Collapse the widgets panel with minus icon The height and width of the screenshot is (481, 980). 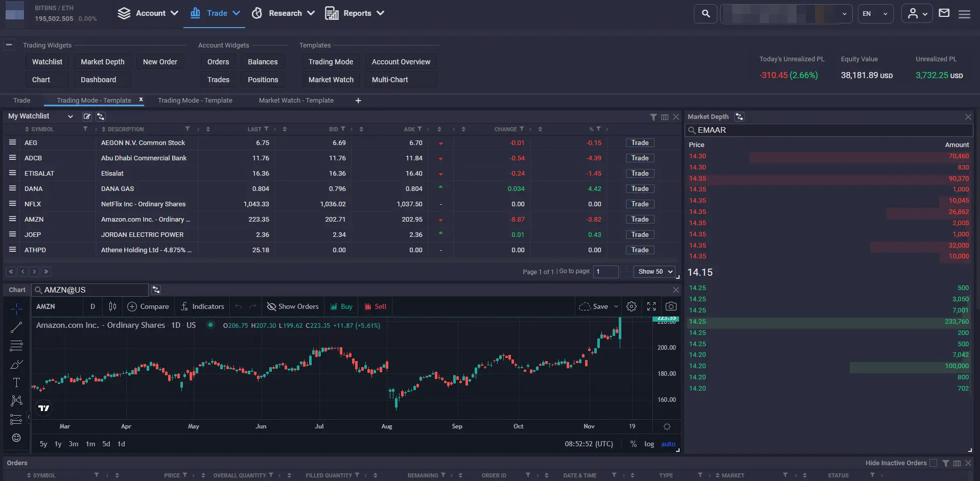click(x=9, y=45)
